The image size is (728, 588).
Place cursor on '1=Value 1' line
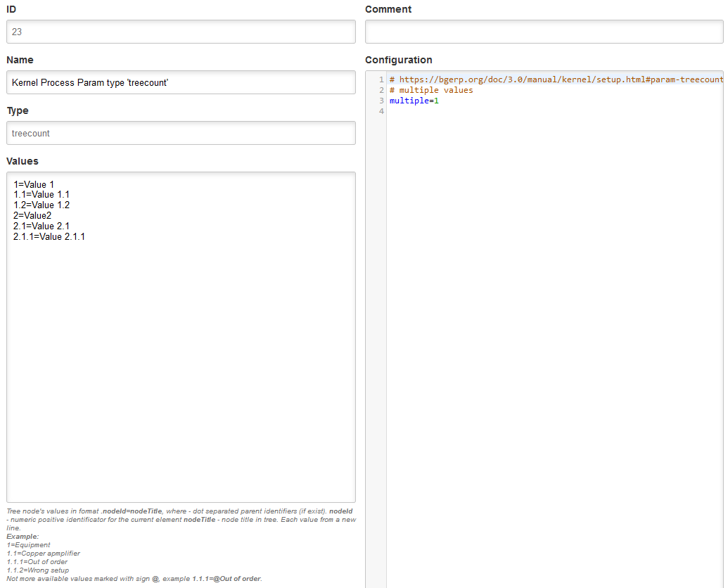point(34,185)
